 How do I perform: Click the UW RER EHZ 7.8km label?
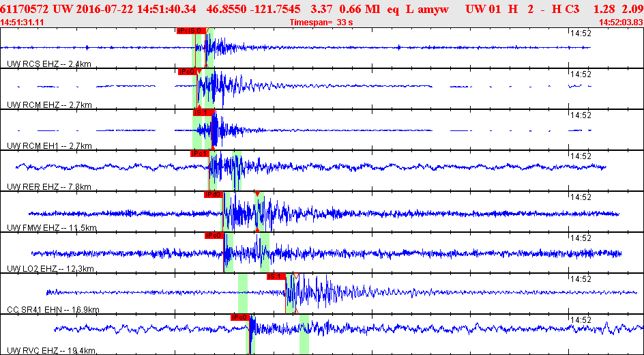click(49, 187)
